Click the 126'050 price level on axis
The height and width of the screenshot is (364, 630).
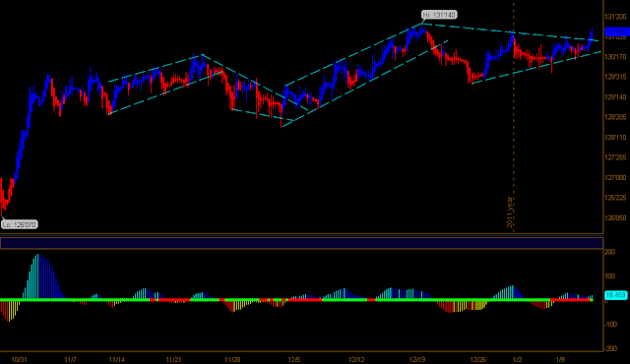pos(615,218)
